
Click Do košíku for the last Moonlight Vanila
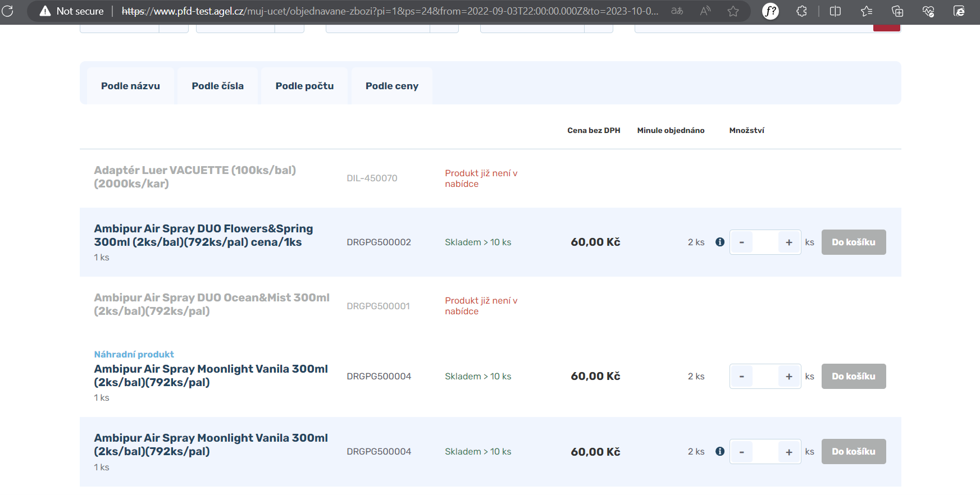pyautogui.click(x=853, y=452)
